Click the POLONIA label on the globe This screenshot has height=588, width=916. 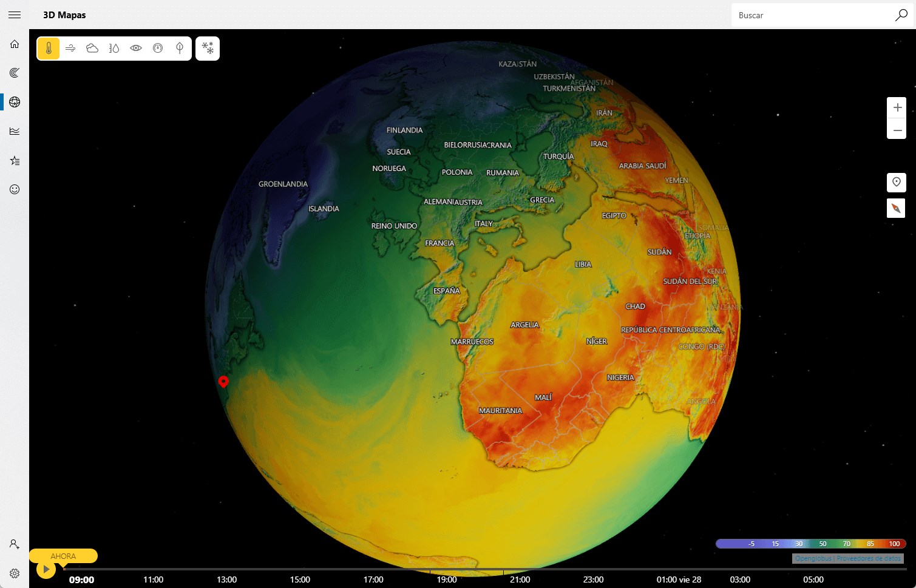click(x=456, y=172)
